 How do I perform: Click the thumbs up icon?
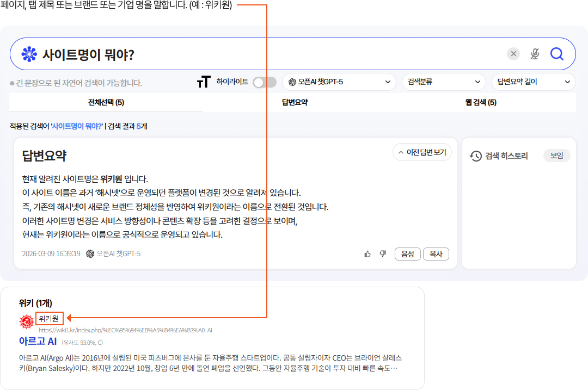click(x=367, y=253)
